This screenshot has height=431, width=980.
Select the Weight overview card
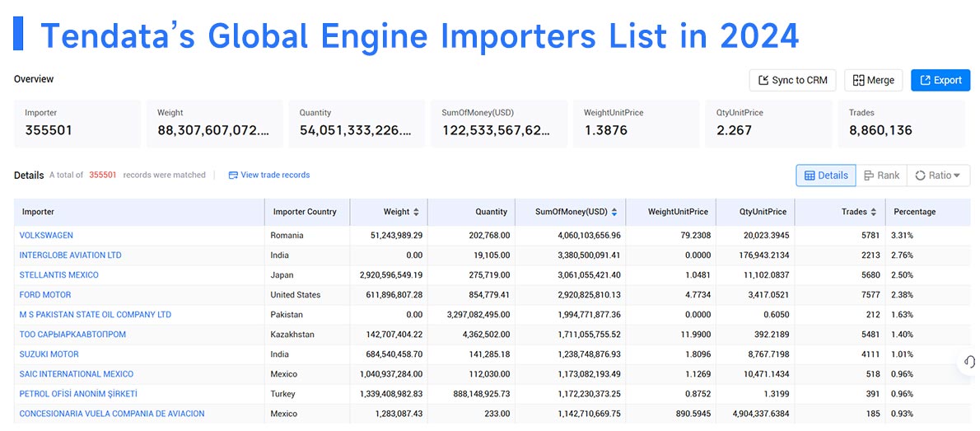(214, 124)
